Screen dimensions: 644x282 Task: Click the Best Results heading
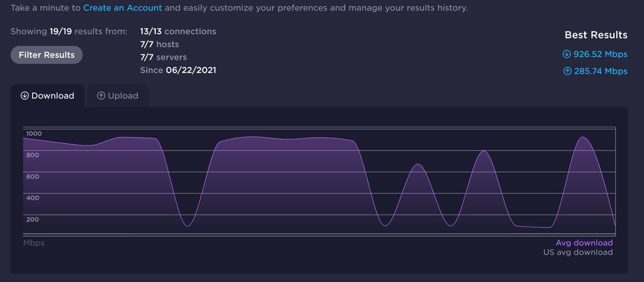tap(596, 35)
